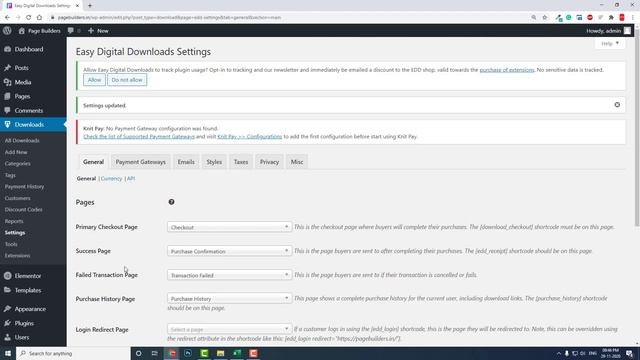Visit the Page Builders site home
Screen dimensions: 640x360
click(40, 31)
